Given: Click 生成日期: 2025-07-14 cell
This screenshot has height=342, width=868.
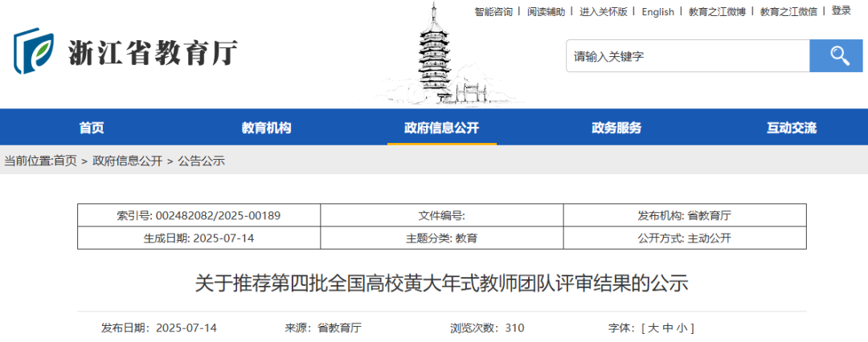Looking at the screenshot, I should 199,238.
